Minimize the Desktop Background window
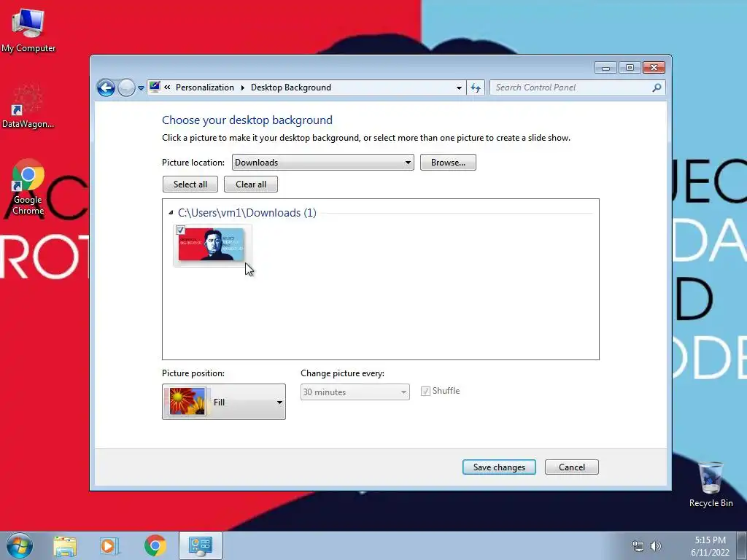This screenshot has width=747, height=560. click(x=605, y=68)
